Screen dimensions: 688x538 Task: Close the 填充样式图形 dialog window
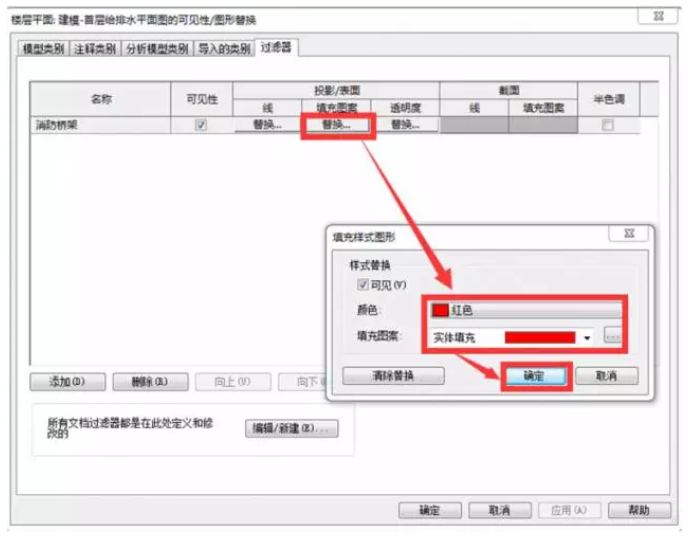pyautogui.click(x=629, y=233)
